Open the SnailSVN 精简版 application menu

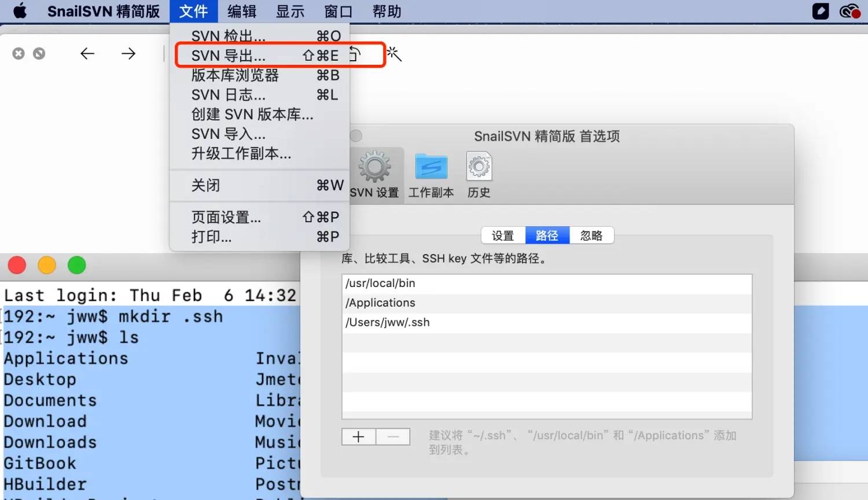(x=103, y=11)
